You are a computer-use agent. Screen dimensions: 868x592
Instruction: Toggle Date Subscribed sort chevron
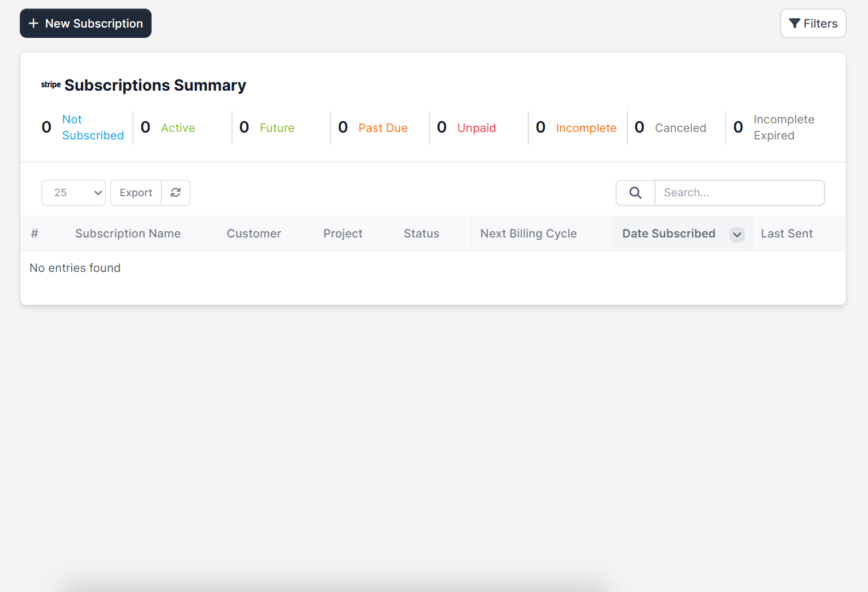737,234
